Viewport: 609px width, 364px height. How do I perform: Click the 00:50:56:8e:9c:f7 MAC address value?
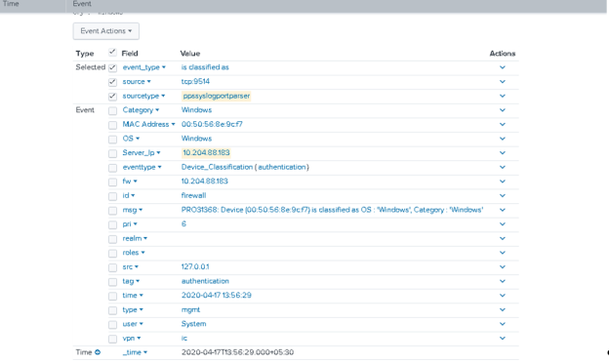212,124
